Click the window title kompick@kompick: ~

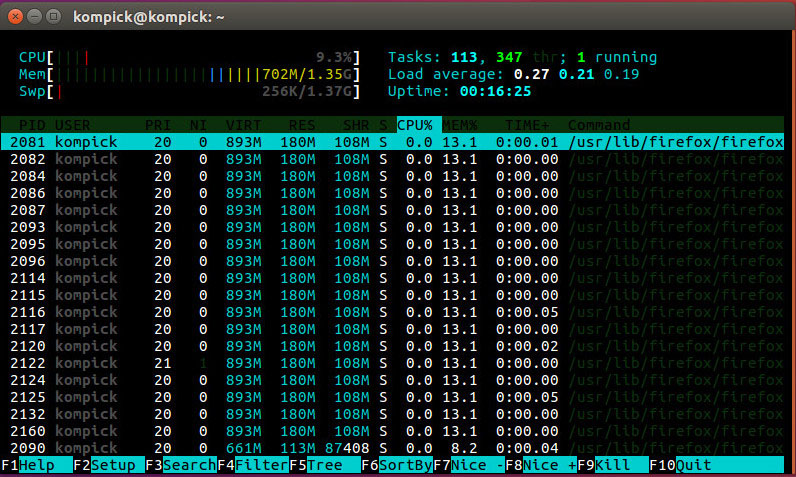148,17
